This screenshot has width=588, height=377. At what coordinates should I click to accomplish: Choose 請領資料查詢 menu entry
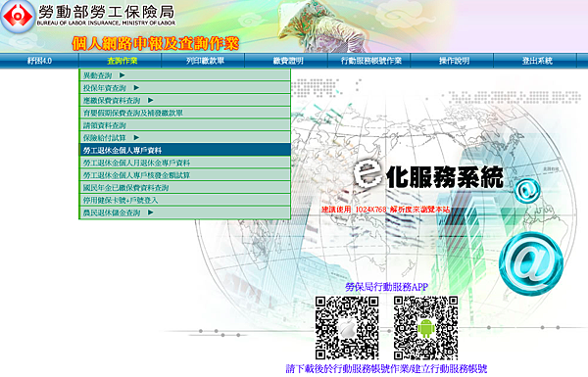click(185, 125)
